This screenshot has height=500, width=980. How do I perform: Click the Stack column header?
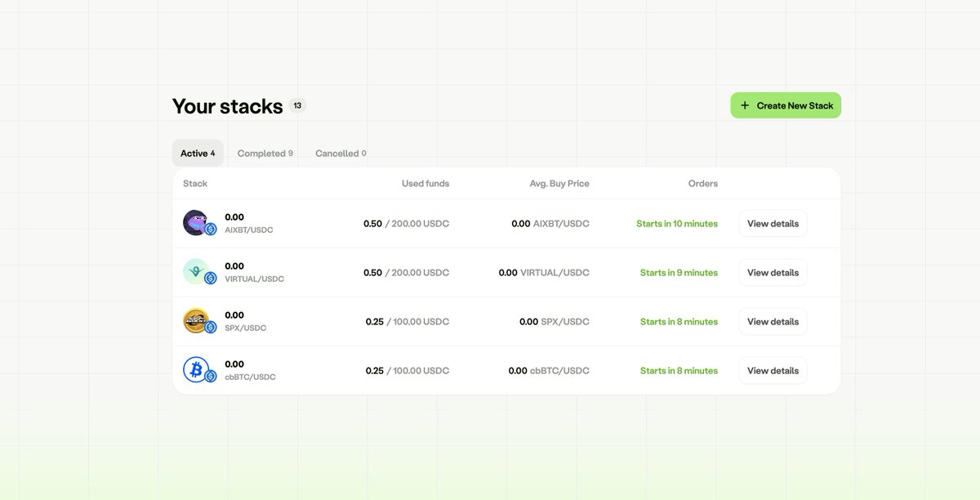point(195,183)
